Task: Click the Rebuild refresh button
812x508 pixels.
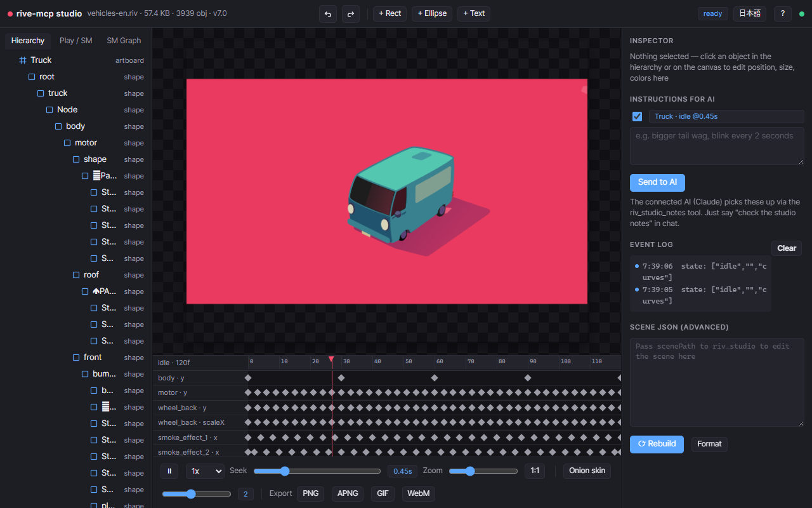Action: pyautogui.click(x=657, y=444)
